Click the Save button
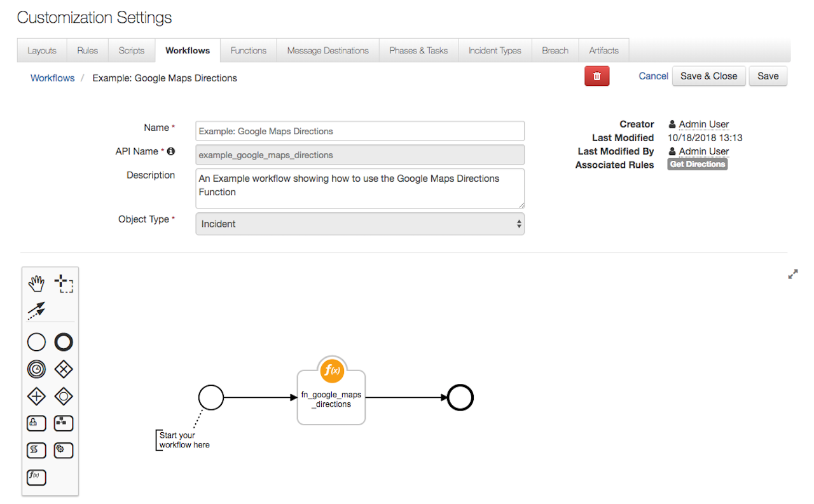Image resolution: width=814 pixels, height=504 pixels. (x=768, y=76)
